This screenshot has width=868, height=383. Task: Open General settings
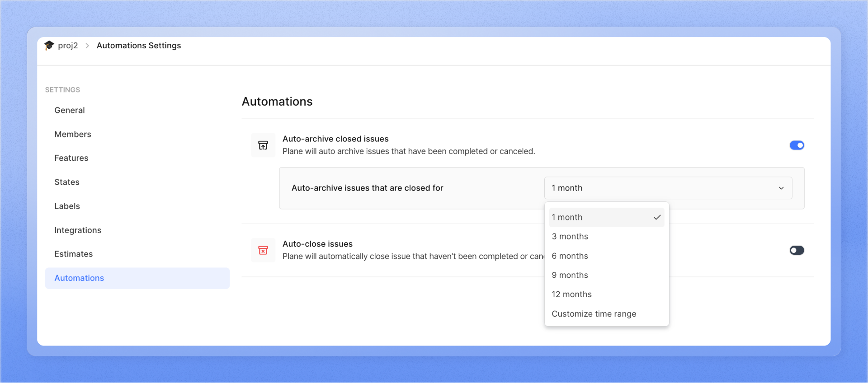pos(137,110)
